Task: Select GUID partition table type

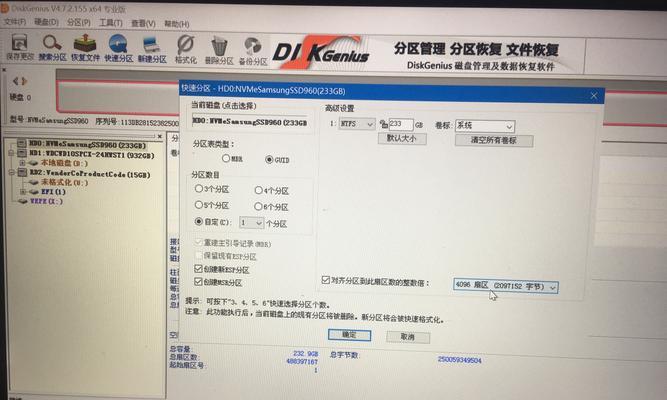Action: [269, 160]
